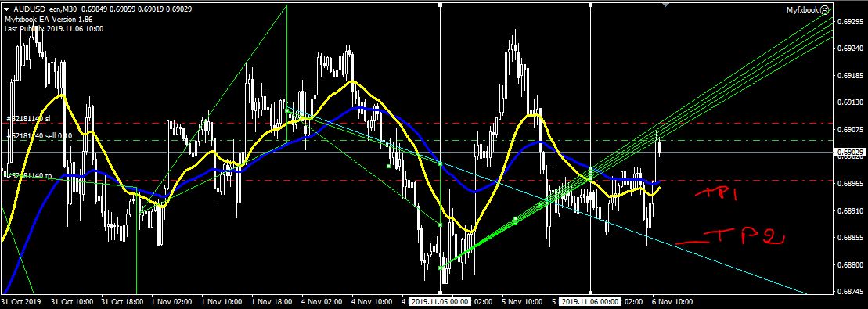868x309 pixels.
Task: Select the red TP2 annotation
Action: (x=731, y=238)
